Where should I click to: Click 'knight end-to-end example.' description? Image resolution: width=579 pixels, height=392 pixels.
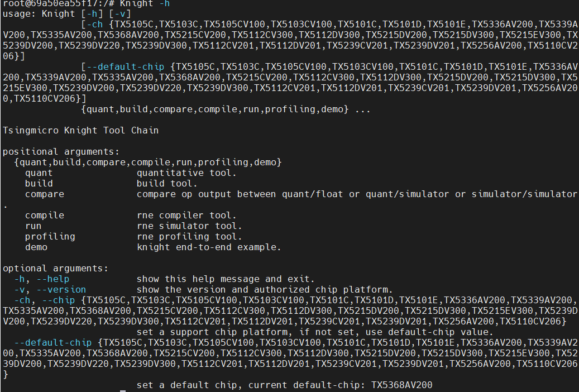click(209, 247)
